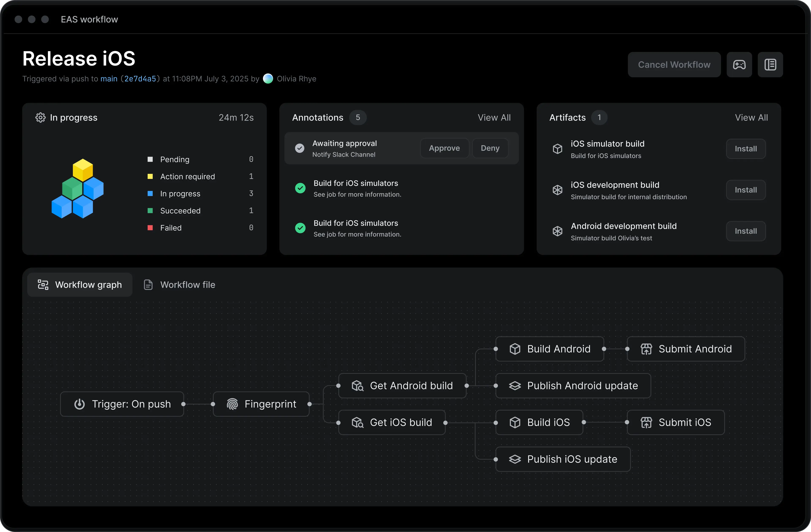Click first Build for iOS simulators checkmark

(x=300, y=188)
